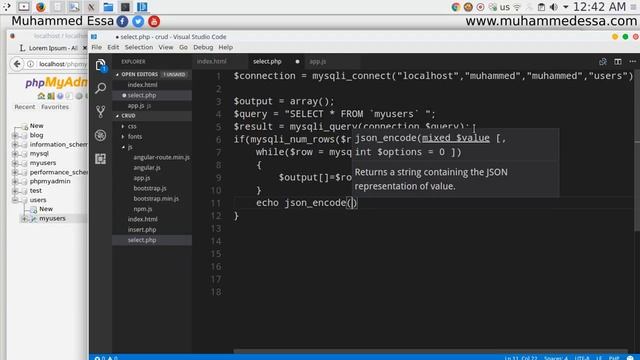Click the volume speaker icon in system tray
The width and height of the screenshot is (640, 360).
point(554,7)
